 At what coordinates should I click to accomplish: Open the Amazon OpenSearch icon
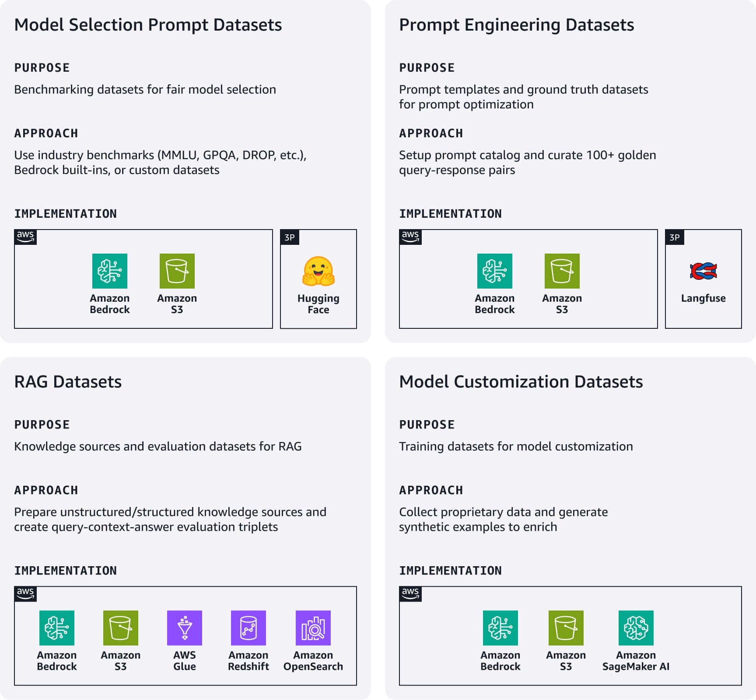click(313, 628)
